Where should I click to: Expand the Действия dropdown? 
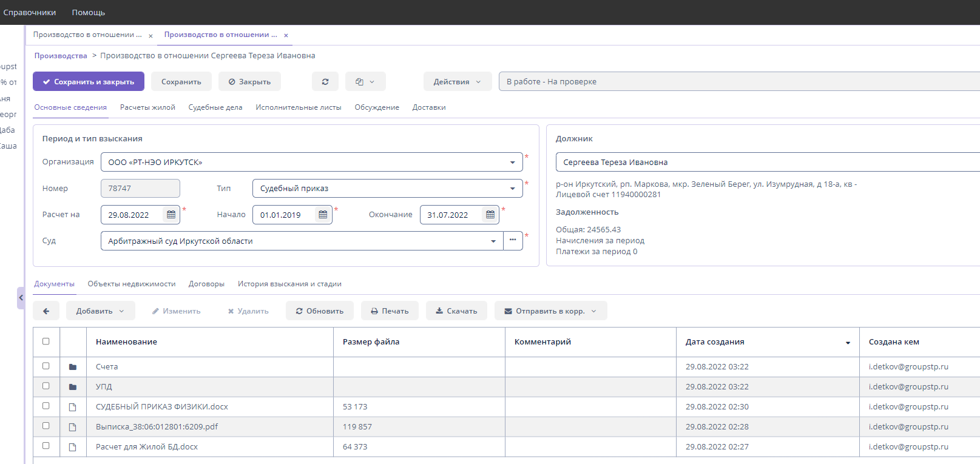tap(457, 82)
